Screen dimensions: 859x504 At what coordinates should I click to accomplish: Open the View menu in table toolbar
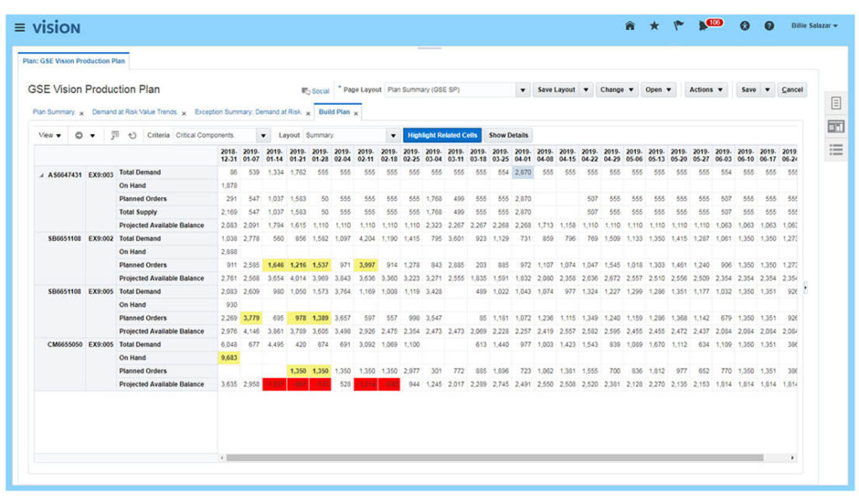tap(49, 135)
